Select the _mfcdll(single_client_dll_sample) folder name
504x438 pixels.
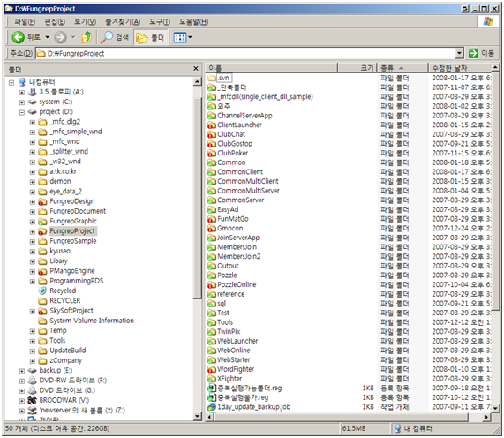pyautogui.click(x=265, y=97)
